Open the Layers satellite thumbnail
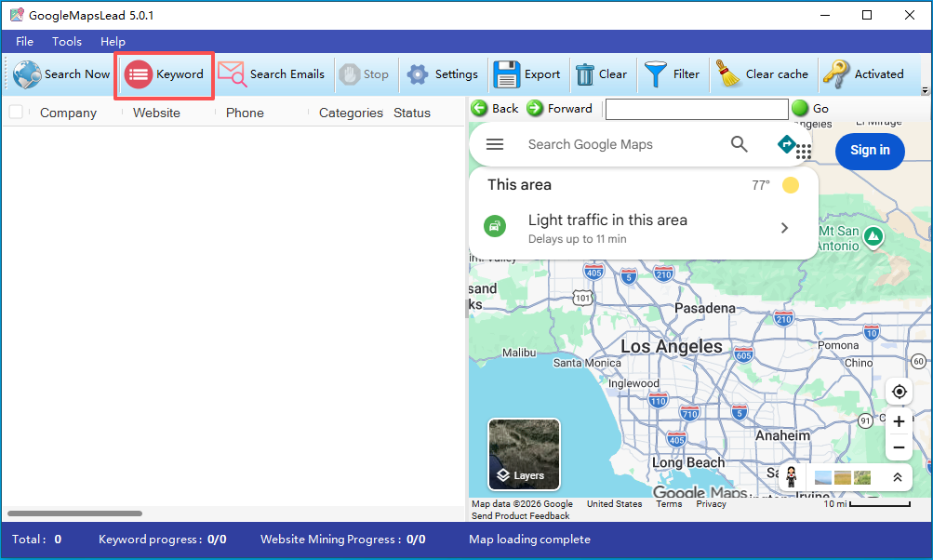 525,454
